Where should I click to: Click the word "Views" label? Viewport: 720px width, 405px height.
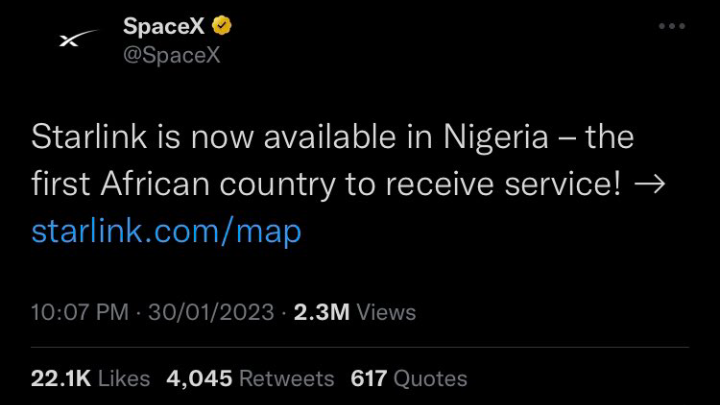(386, 312)
